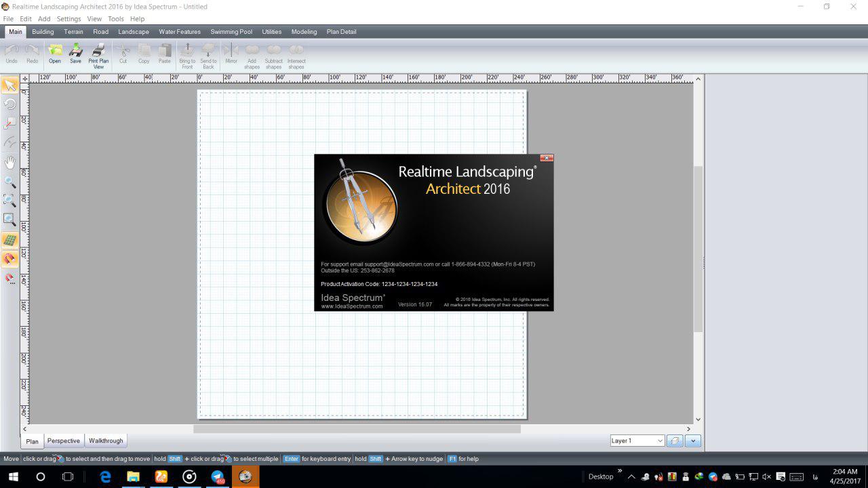The image size is (868, 488).
Task: Open the Layer 1 dropdown
Action: (637, 441)
